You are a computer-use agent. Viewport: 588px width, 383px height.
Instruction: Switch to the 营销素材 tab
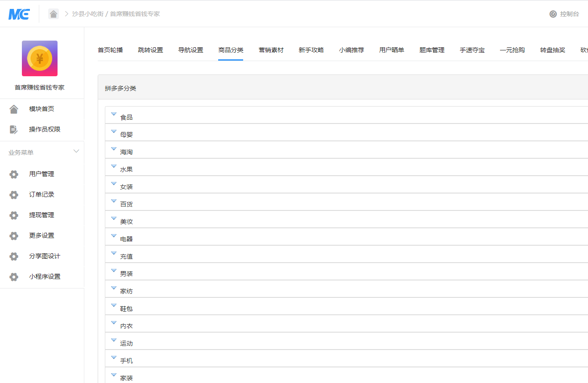(x=271, y=50)
